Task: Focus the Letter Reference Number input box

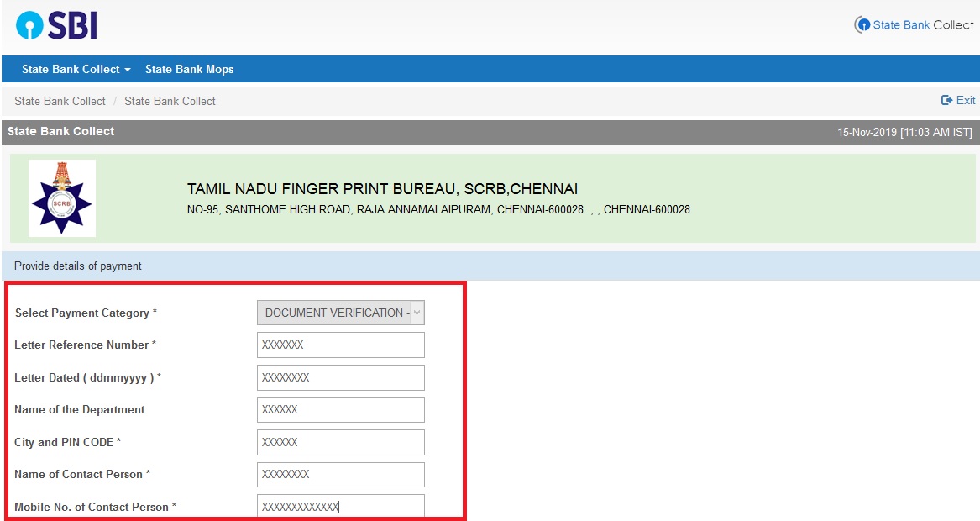Action: click(x=340, y=345)
